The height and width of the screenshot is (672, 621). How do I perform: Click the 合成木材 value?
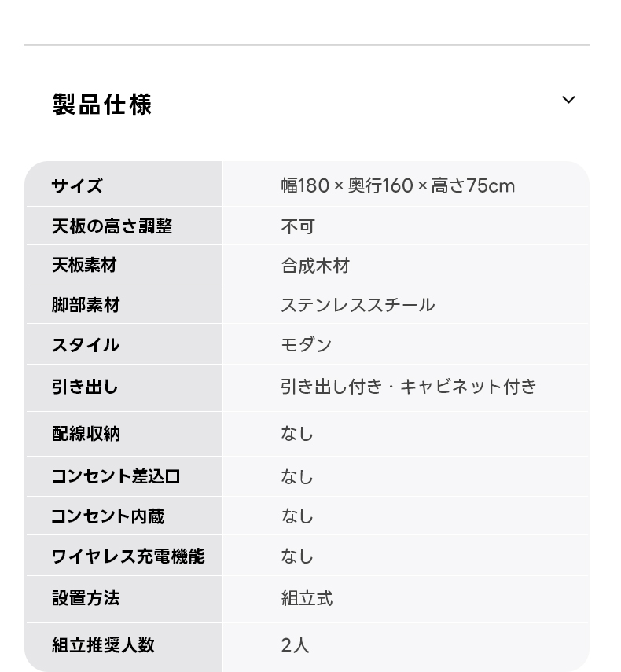(x=315, y=266)
